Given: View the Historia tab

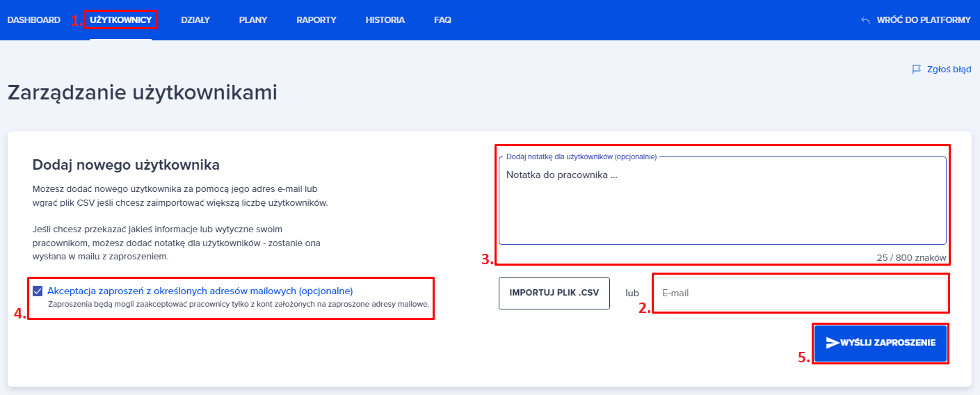Looking at the screenshot, I should tap(385, 20).
